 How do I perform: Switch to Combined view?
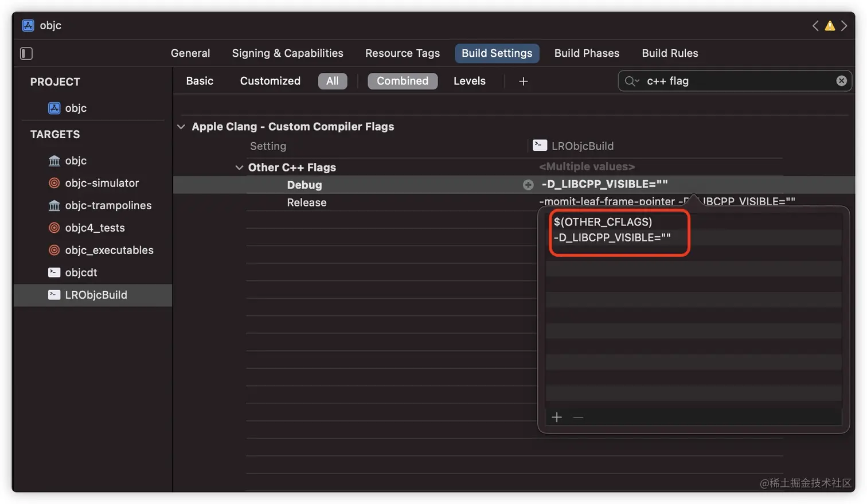(x=403, y=81)
